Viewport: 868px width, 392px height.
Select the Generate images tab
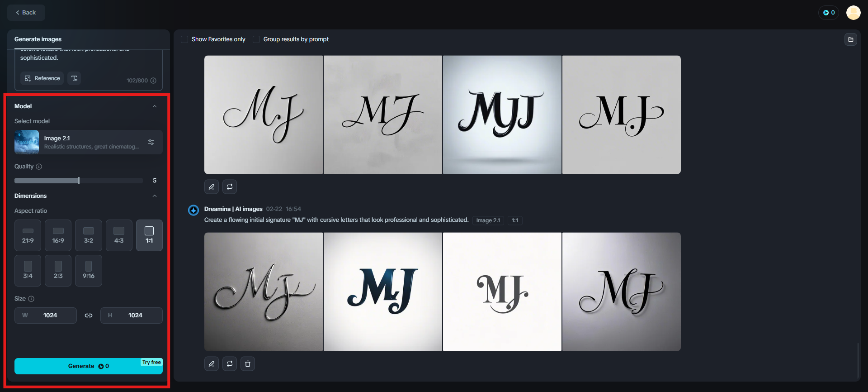pyautogui.click(x=38, y=39)
